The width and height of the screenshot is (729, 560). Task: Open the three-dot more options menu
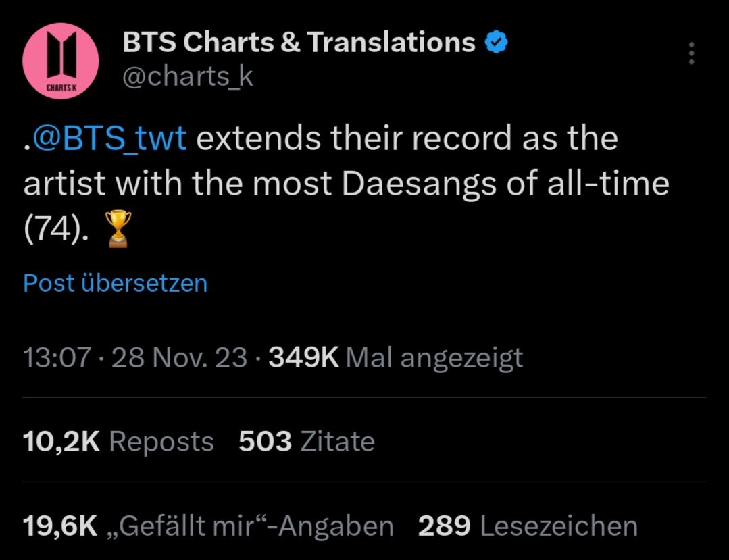691,53
